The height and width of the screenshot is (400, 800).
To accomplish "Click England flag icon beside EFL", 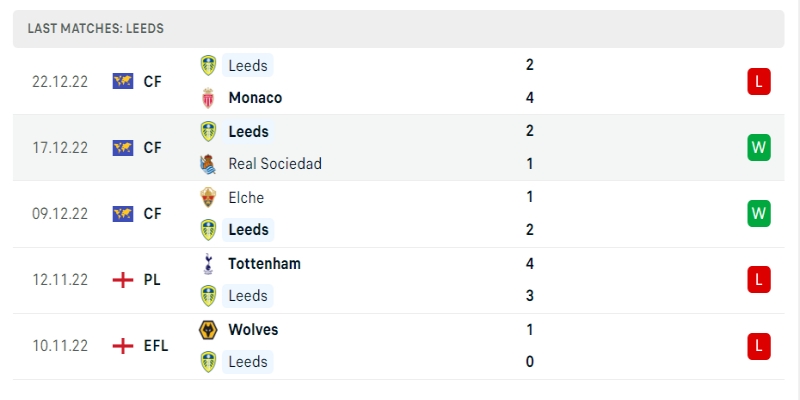I will (x=123, y=346).
